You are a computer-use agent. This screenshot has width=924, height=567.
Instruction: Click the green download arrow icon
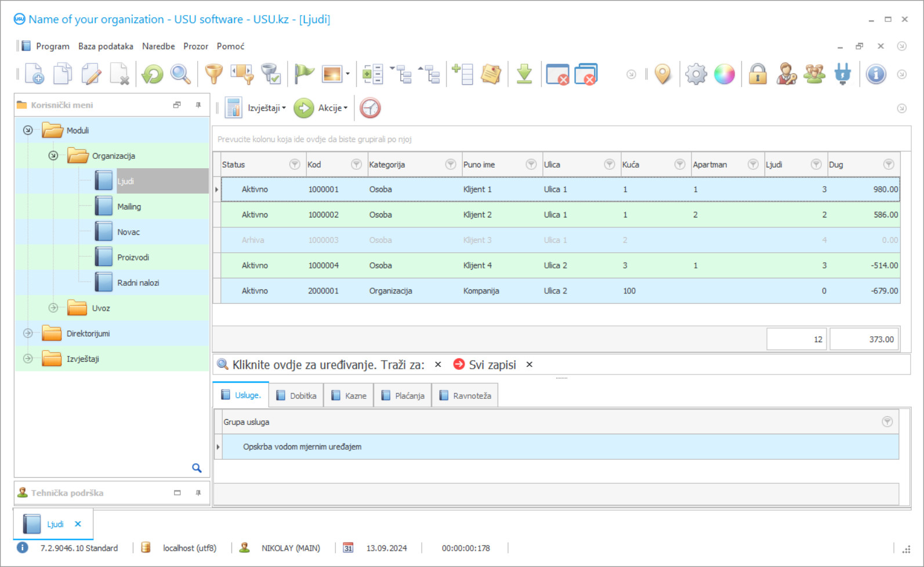point(524,74)
